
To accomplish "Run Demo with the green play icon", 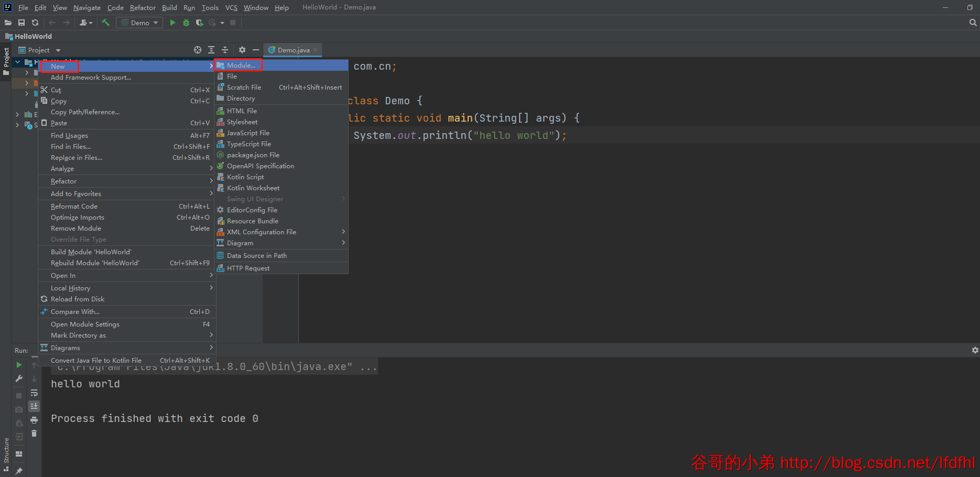I will tap(173, 23).
